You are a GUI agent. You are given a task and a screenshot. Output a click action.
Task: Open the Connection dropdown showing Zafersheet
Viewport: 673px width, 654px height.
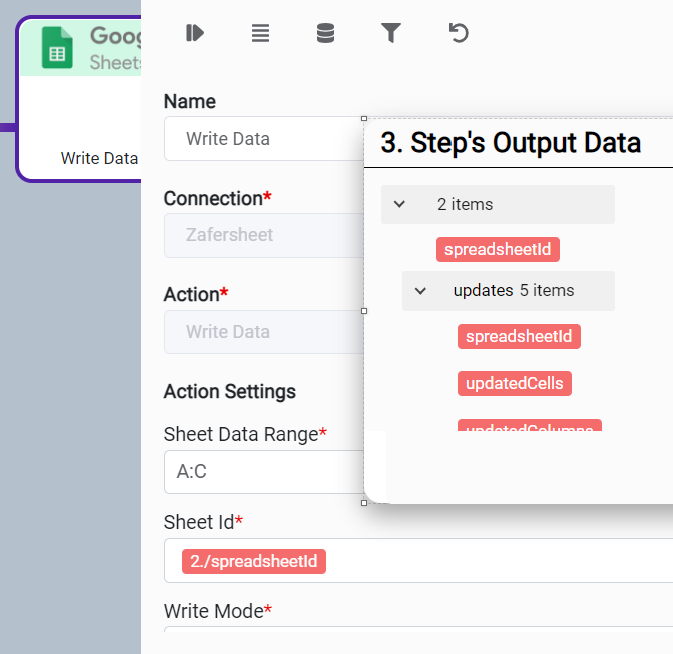[262, 235]
